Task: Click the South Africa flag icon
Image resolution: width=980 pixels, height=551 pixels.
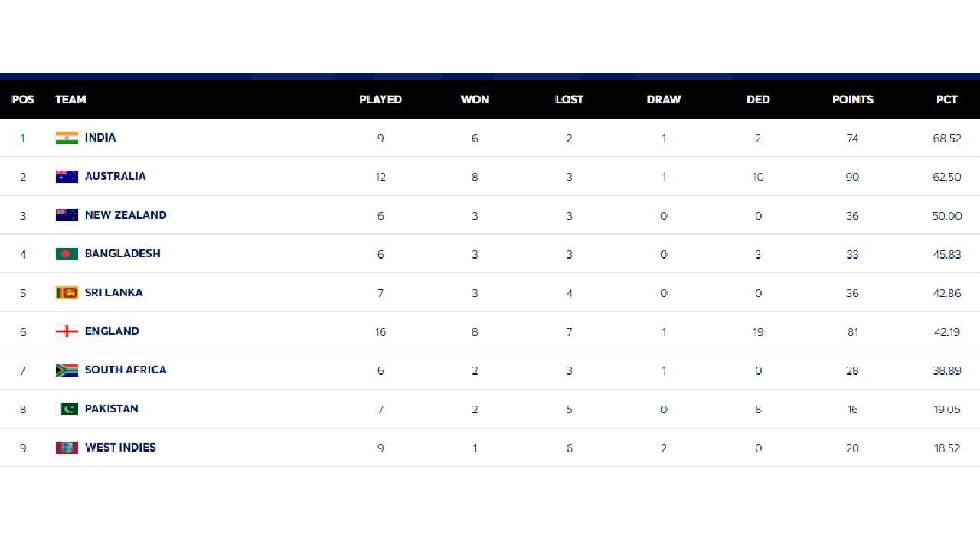Action: (67, 370)
